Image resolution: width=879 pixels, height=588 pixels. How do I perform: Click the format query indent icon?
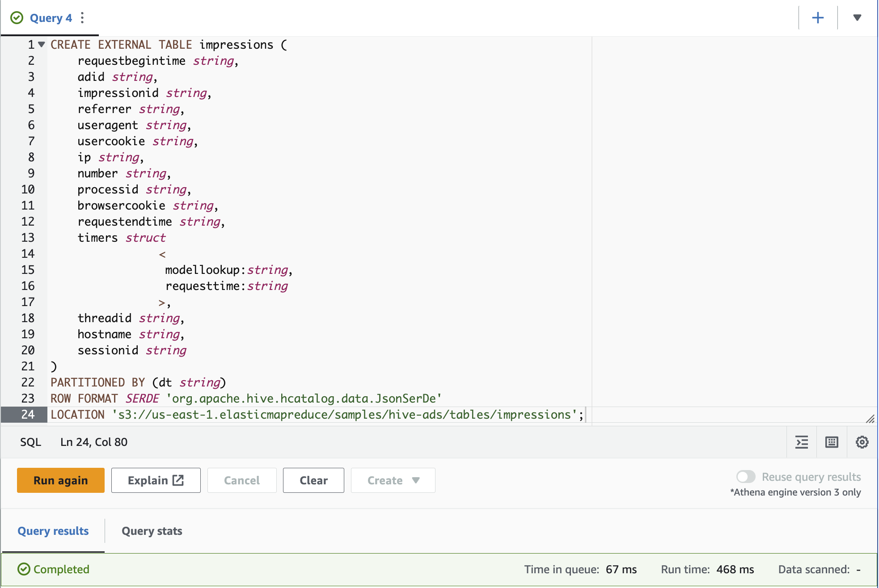(x=802, y=442)
